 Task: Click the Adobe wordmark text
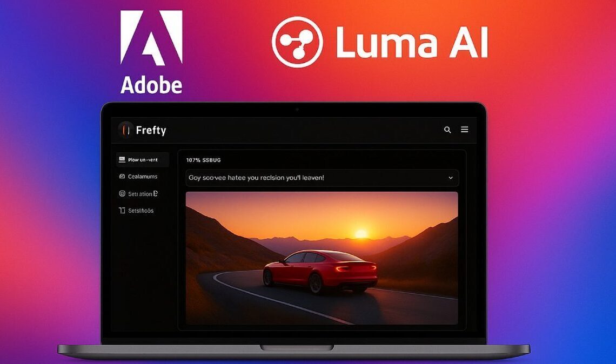(151, 85)
